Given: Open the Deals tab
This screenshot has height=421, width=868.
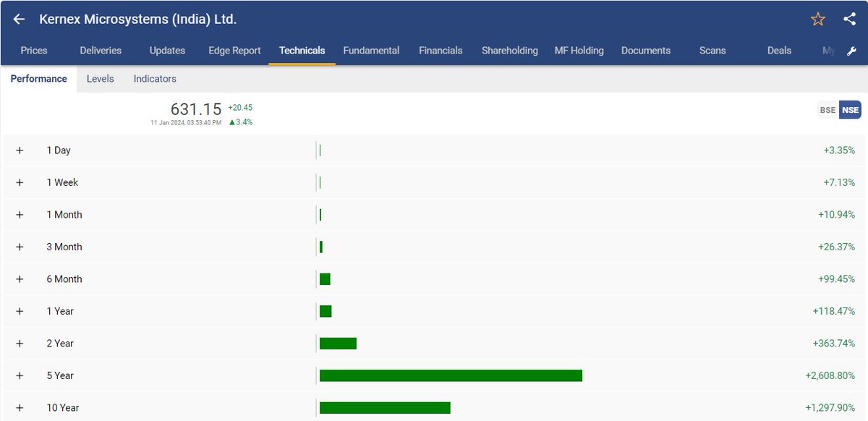Looking at the screenshot, I should (x=779, y=51).
